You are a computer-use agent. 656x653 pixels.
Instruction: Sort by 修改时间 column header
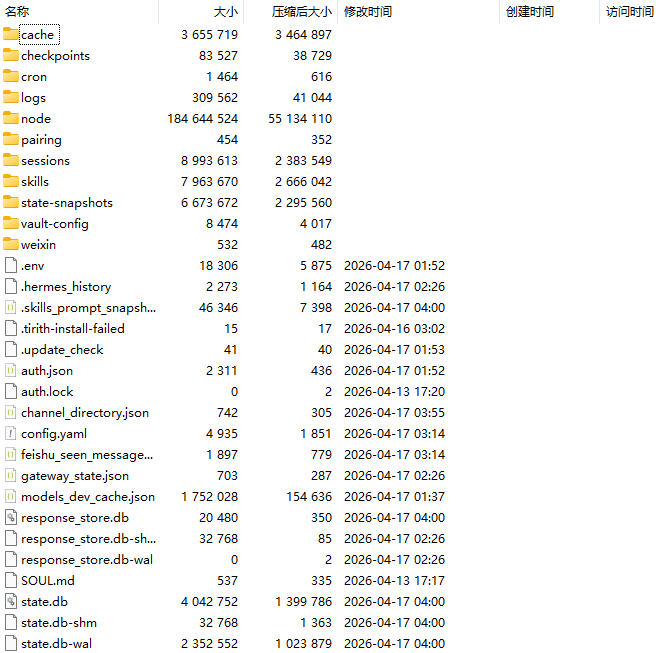[368, 12]
